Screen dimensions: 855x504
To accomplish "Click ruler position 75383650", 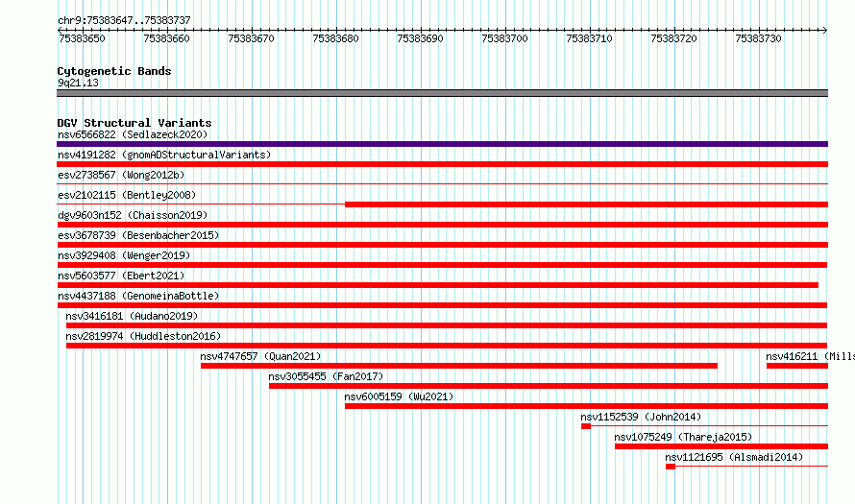I will tap(82, 38).
